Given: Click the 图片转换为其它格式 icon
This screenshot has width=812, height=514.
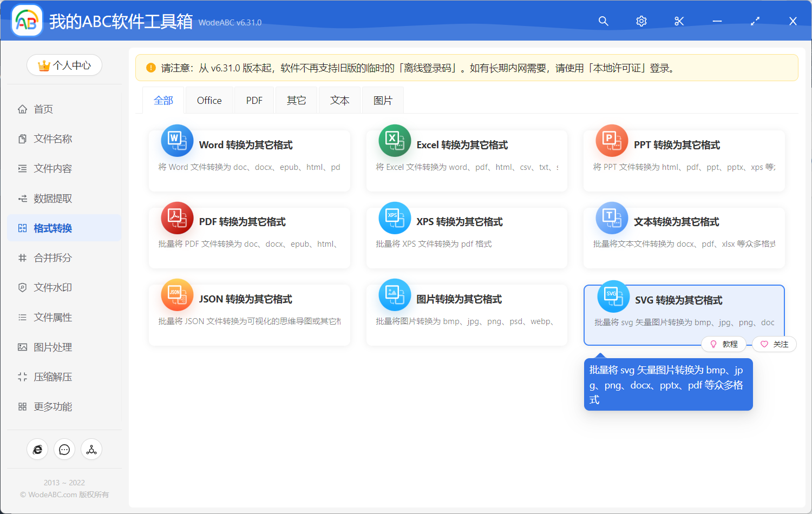Looking at the screenshot, I should click(395, 294).
